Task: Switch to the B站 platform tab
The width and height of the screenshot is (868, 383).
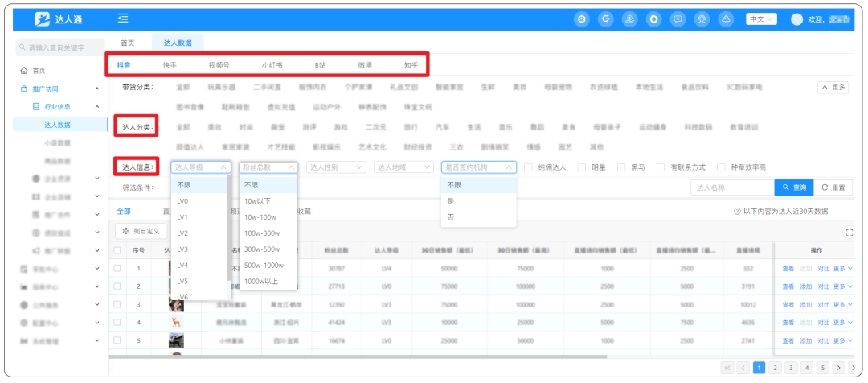Action: point(321,65)
